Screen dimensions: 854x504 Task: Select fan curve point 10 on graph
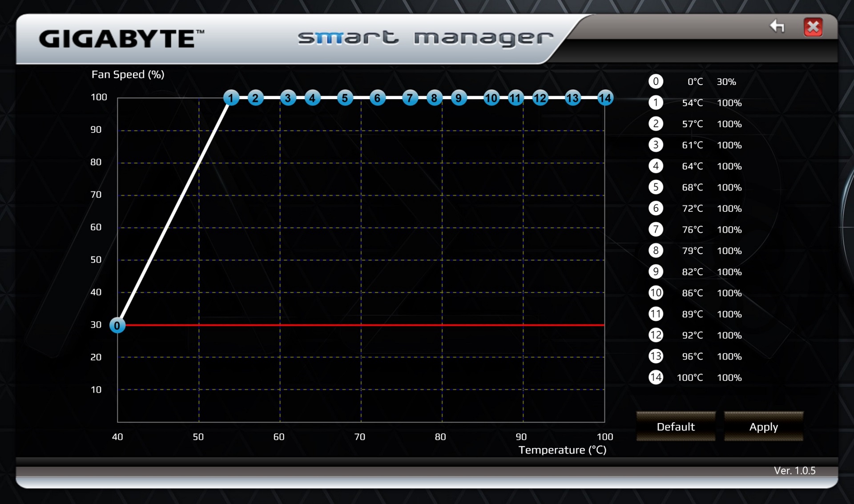(491, 98)
